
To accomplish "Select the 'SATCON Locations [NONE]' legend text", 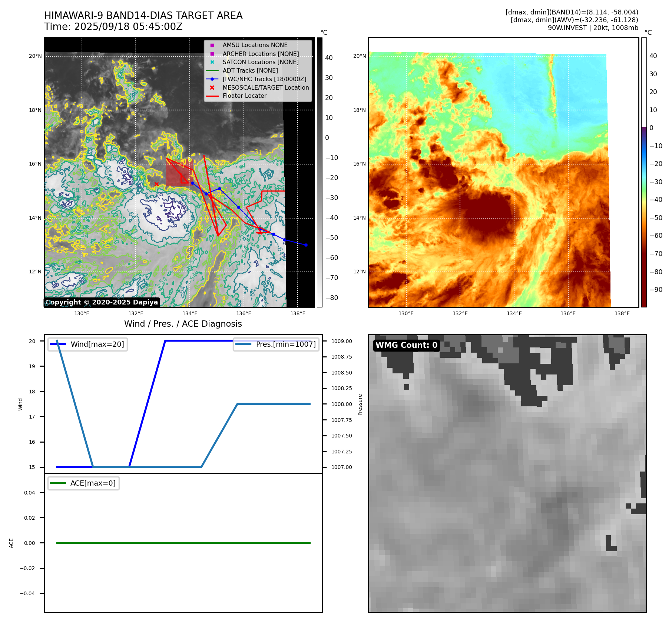I will coord(261,62).
